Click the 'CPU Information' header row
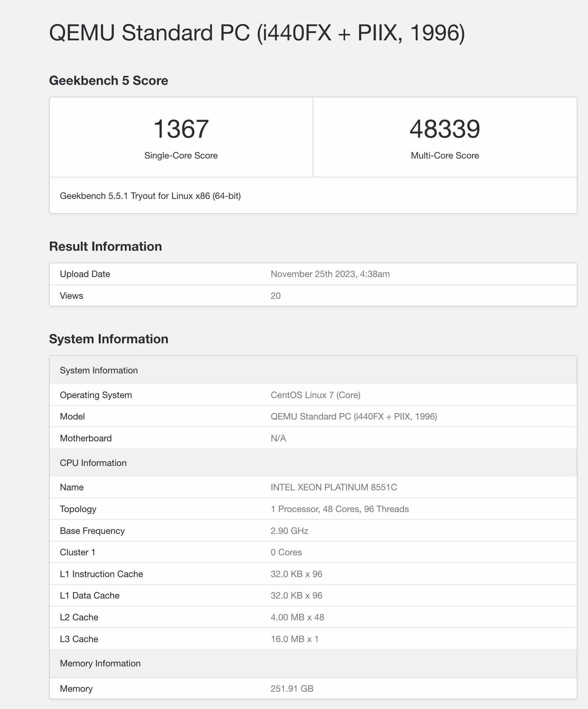Screen dimensions: 588x709 click(x=313, y=462)
